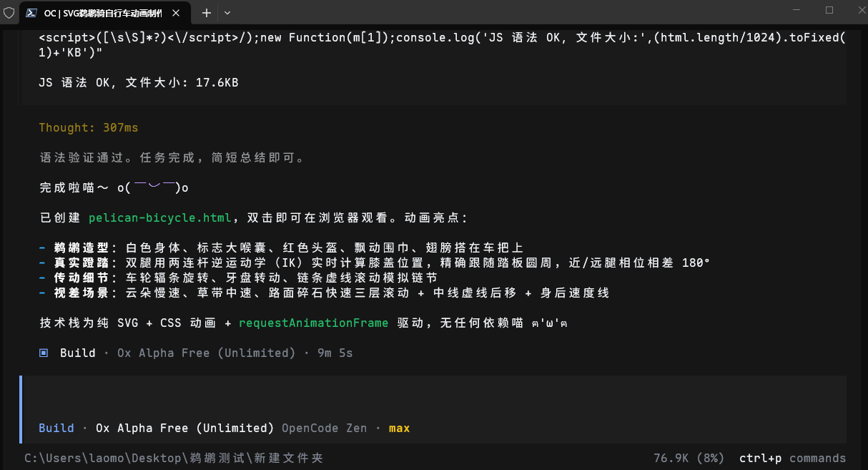The height and width of the screenshot is (470, 868).
Task: Click the Build square icon marker
Action: 44,353
